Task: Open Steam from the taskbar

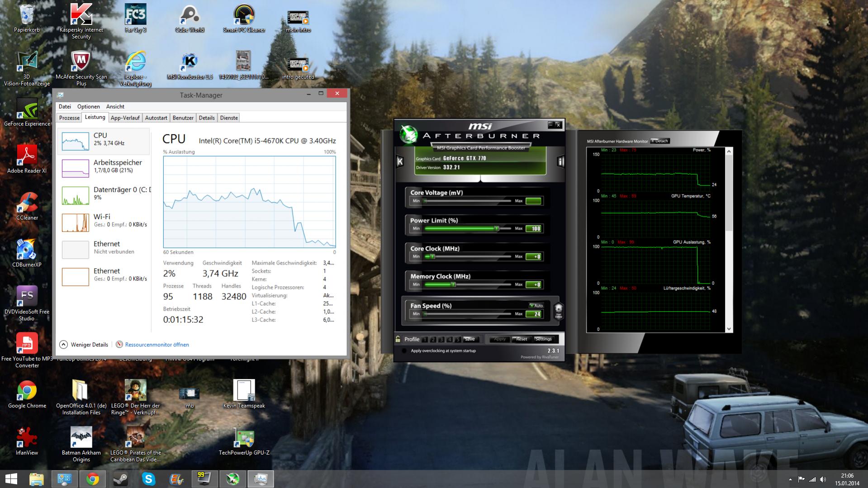Action: click(x=120, y=479)
